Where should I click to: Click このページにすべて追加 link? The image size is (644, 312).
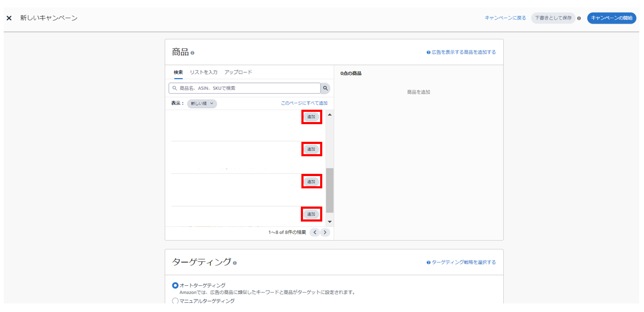tap(304, 103)
